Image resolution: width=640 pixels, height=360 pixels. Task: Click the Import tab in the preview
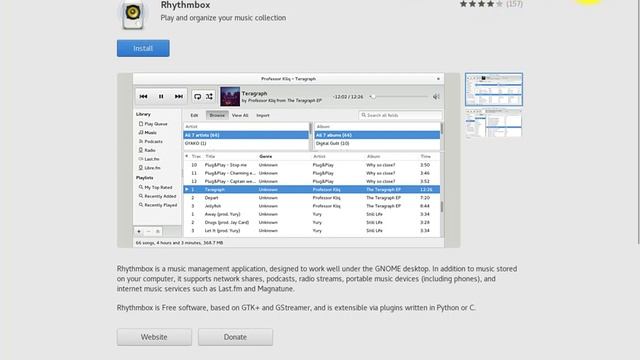tap(263, 116)
